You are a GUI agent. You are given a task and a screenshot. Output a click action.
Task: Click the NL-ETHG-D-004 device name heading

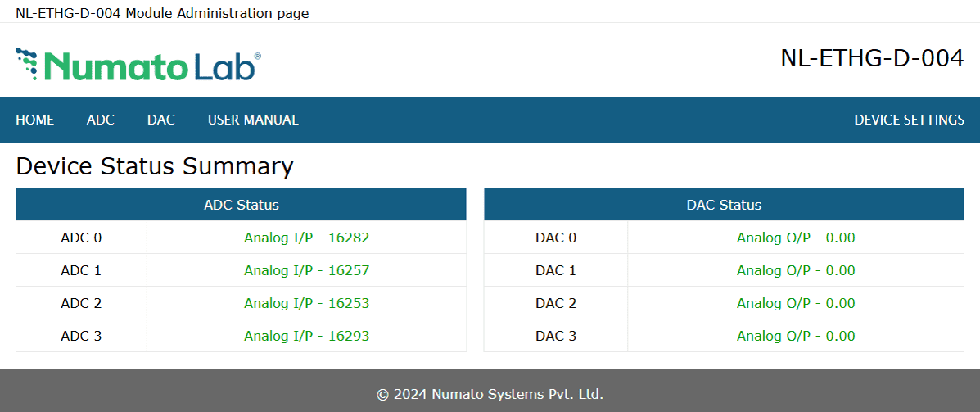(872, 58)
